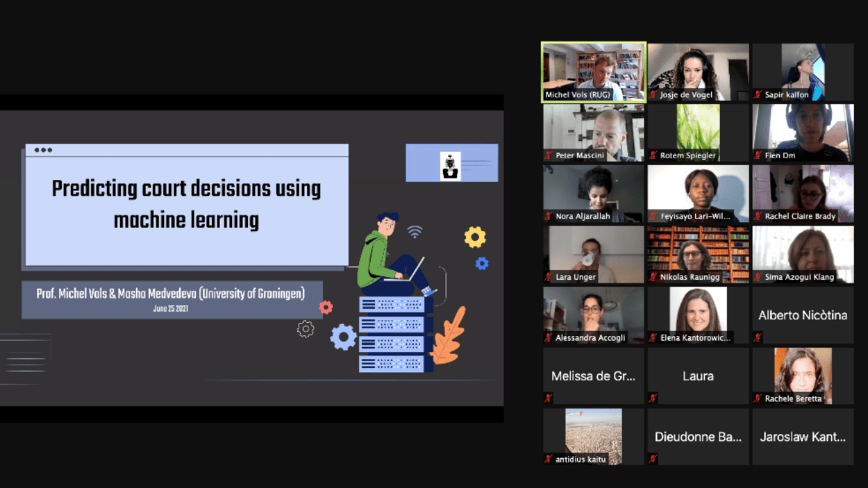Image resolution: width=868 pixels, height=488 pixels.
Task: Click the three dots in the slide window header
Action: [43, 150]
